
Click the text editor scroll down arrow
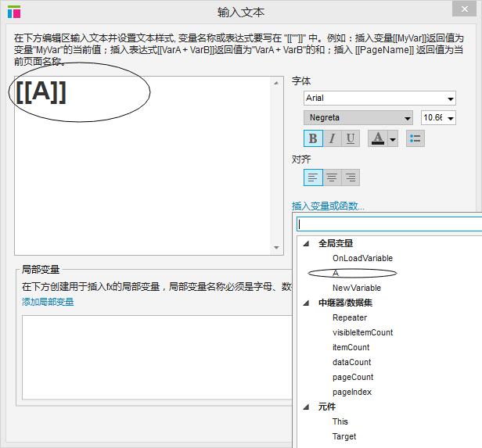(x=276, y=248)
